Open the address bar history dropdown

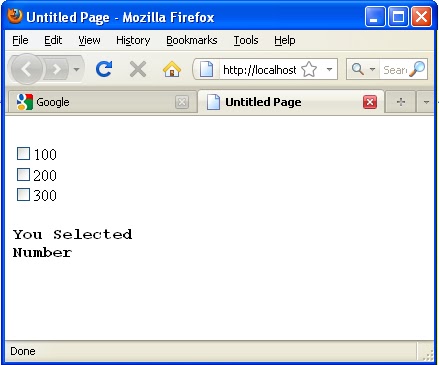329,69
